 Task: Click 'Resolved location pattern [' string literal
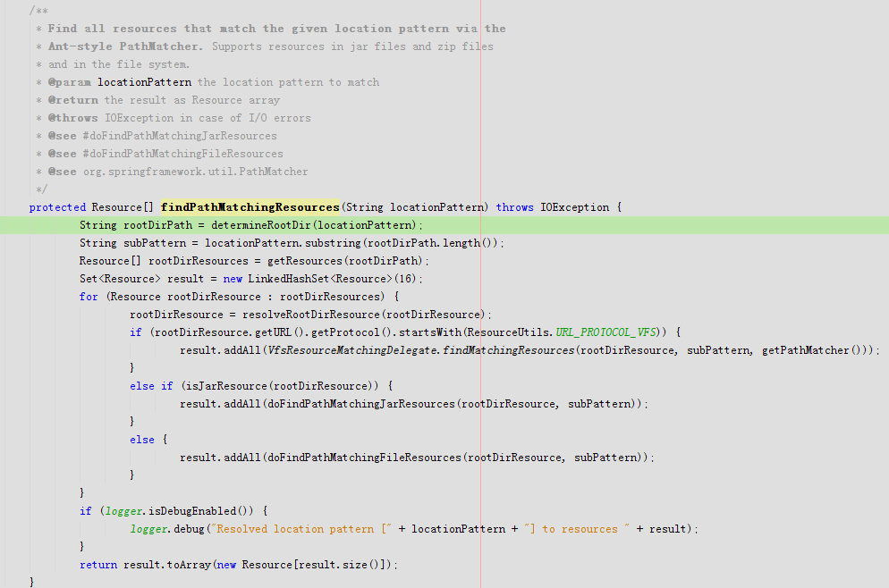pyautogui.click(x=301, y=529)
